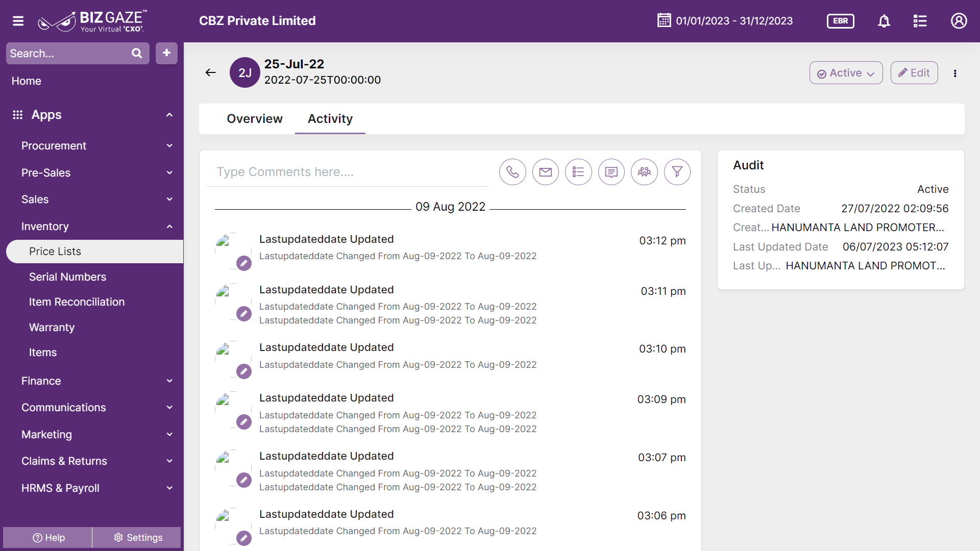Click HANUMANTA LAND PROMOTER creator name
This screenshot has width=980, height=551.
point(857,228)
